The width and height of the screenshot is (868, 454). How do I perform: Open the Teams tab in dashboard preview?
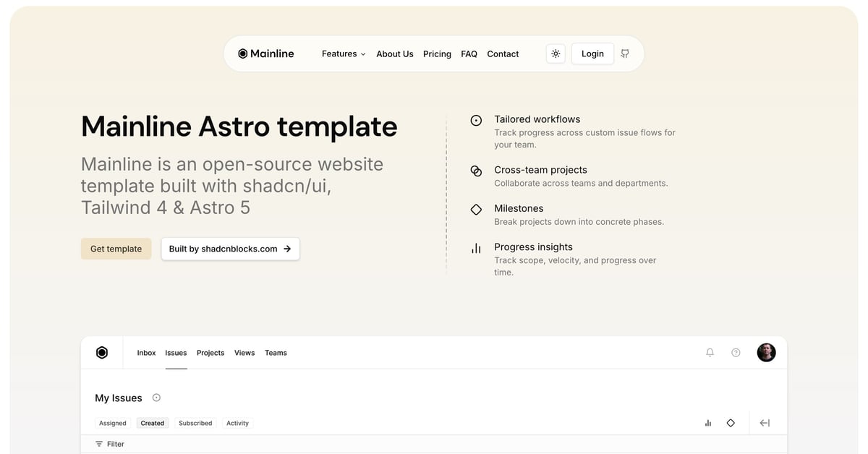click(x=276, y=353)
